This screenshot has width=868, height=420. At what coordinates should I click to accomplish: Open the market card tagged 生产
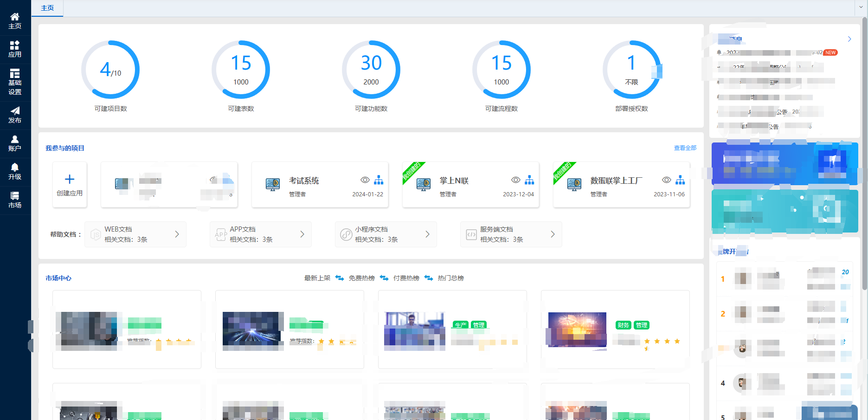pyautogui.click(x=452, y=330)
